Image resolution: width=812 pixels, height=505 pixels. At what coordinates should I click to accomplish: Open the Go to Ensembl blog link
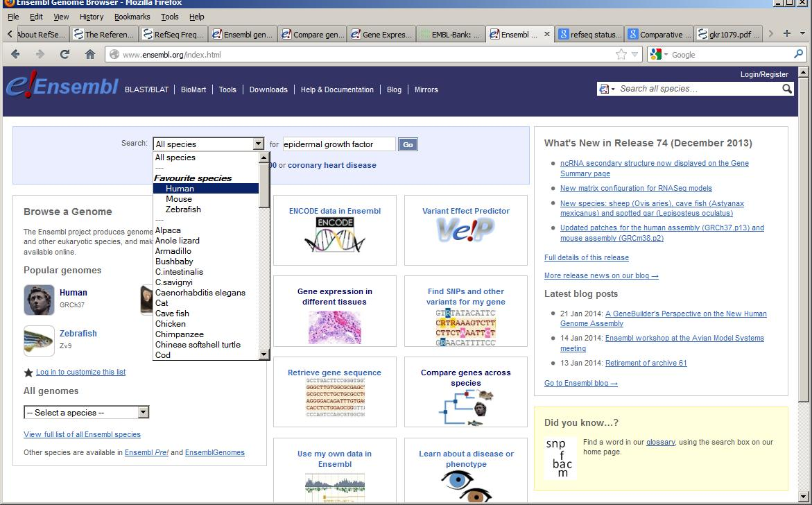coord(580,384)
